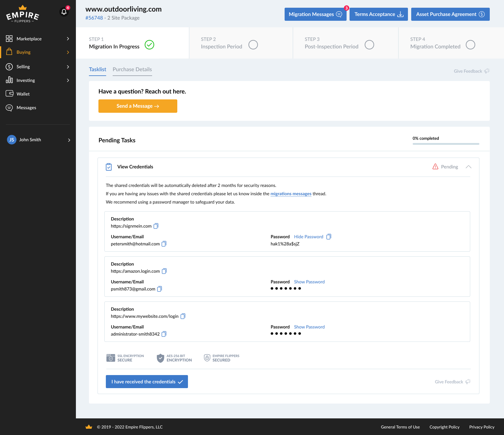Copy the administrator-smith8342 username

click(x=164, y=334)
